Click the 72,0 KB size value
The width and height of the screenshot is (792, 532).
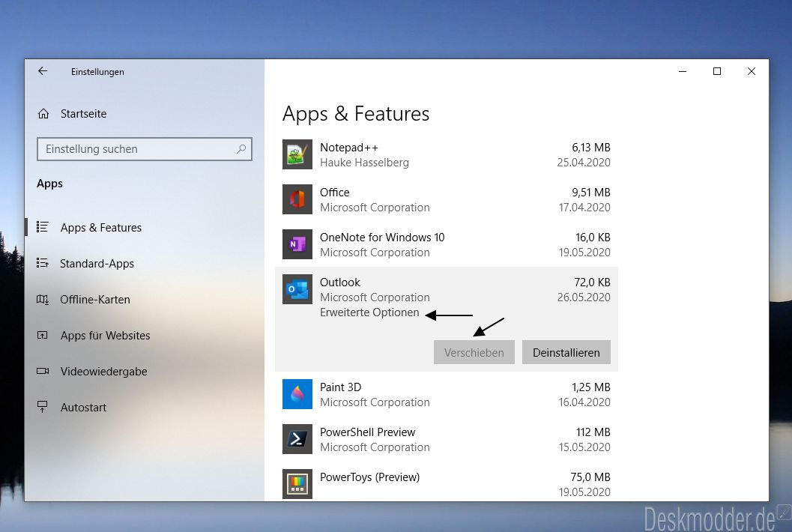pos(592,282)
